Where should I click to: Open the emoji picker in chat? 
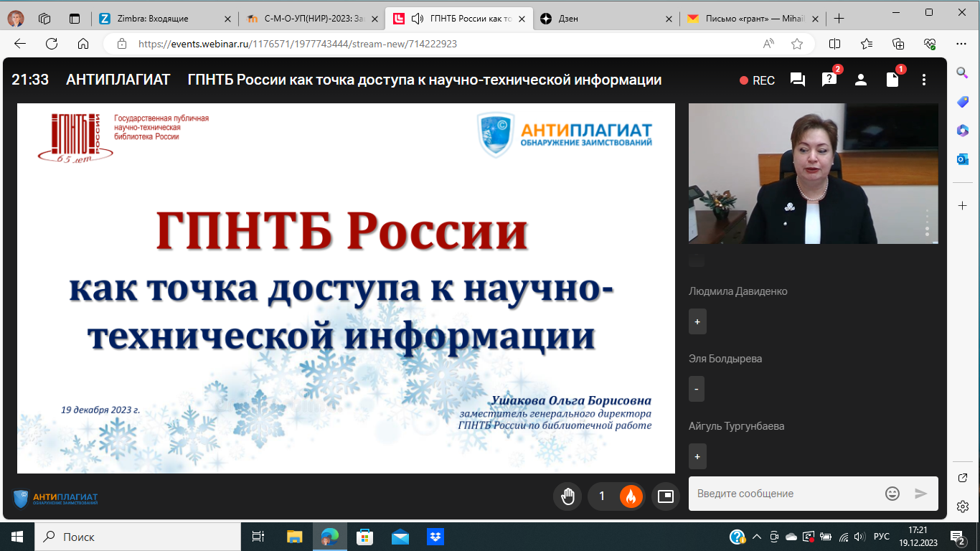click(x=892, y=494)
